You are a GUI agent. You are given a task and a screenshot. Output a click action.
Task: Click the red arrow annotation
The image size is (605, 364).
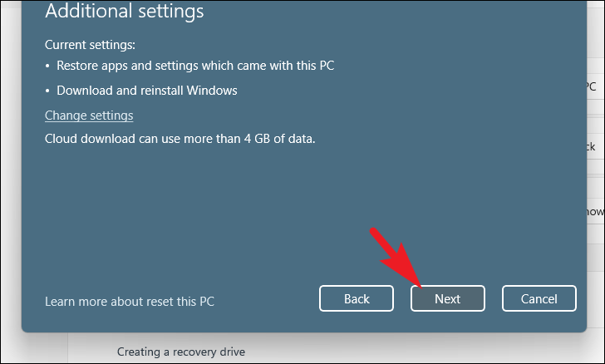tap(396, 257)
